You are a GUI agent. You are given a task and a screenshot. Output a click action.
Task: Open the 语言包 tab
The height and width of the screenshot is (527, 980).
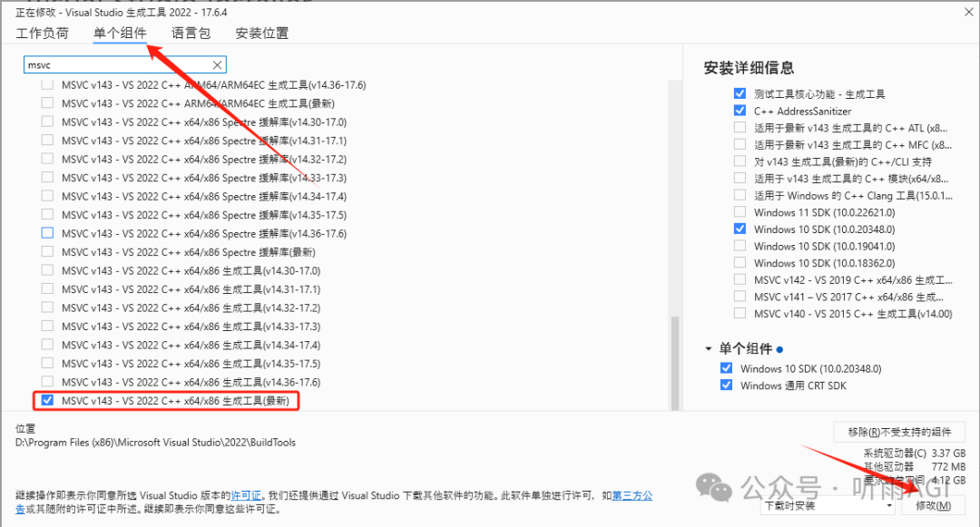pyautogui.click(x=191, y=33)
